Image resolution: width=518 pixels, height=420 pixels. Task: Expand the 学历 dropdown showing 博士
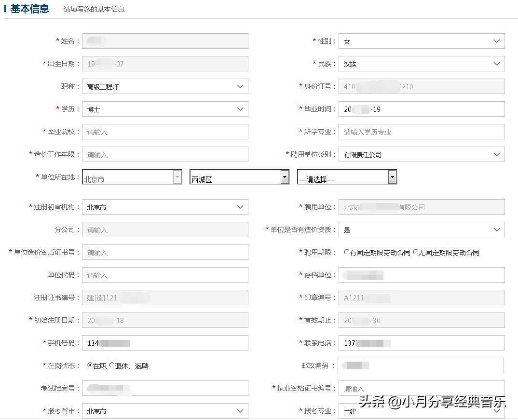tap(165, 109)
